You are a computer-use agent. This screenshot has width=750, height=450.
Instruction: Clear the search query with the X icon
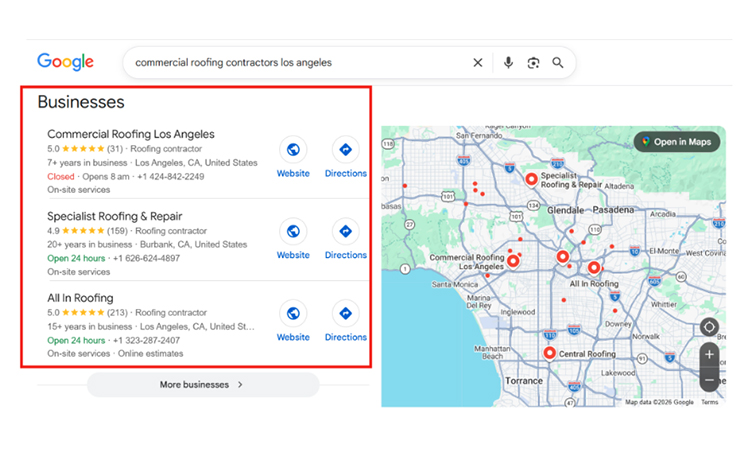click(x=477, y=63)
